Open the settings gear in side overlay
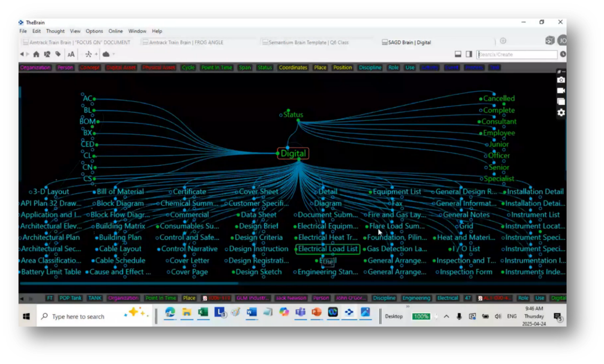Viewport: 604px width, 364px height. 561,113
